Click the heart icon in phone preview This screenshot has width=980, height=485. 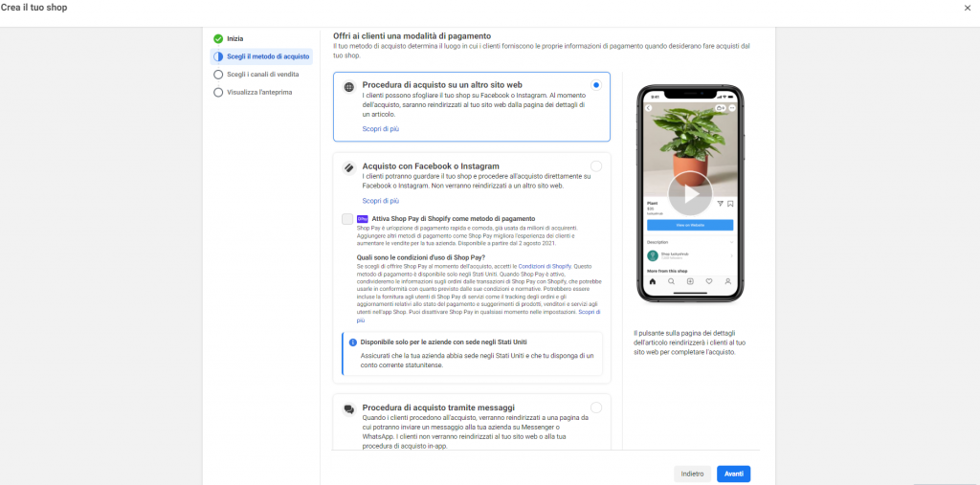709,281
